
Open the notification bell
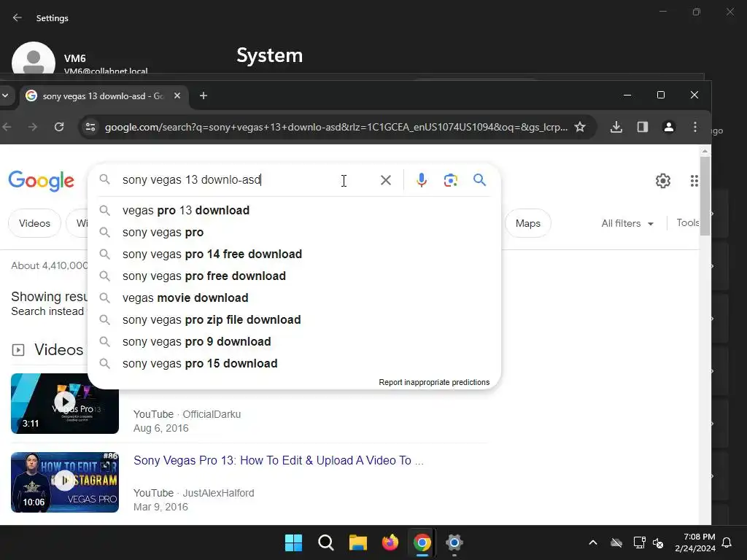(727, 542)
